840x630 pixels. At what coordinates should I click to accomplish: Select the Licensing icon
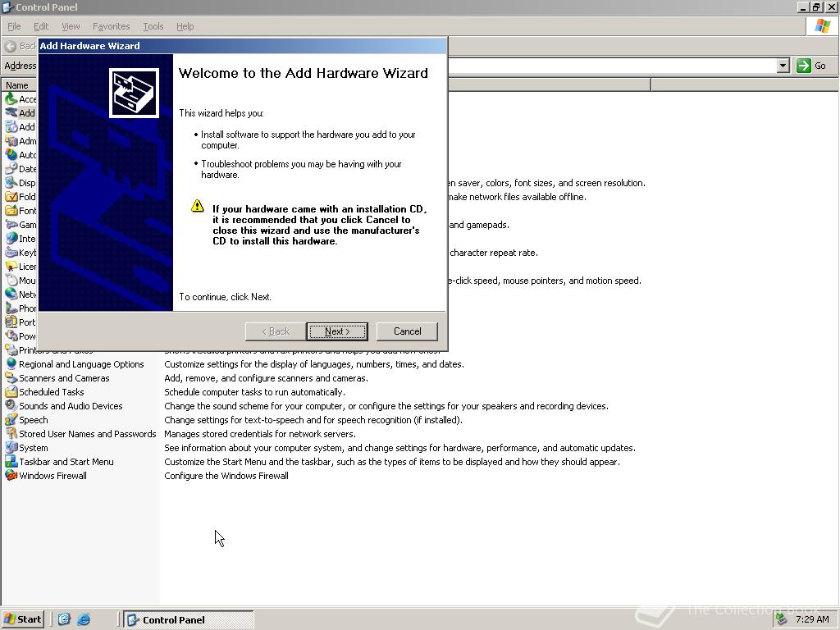pyautogui.click(x=11, y=266)
